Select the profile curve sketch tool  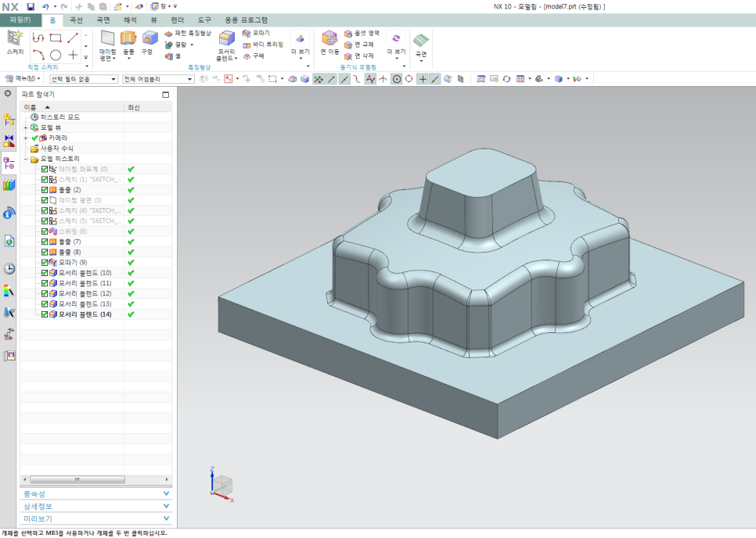[38, 38]
